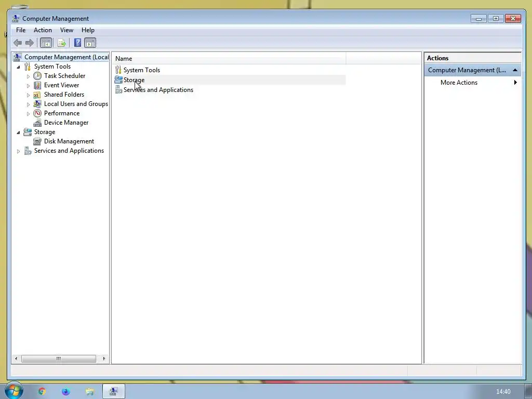
Task: Click the Storage icon in center list
Action: tap(118, 79)
